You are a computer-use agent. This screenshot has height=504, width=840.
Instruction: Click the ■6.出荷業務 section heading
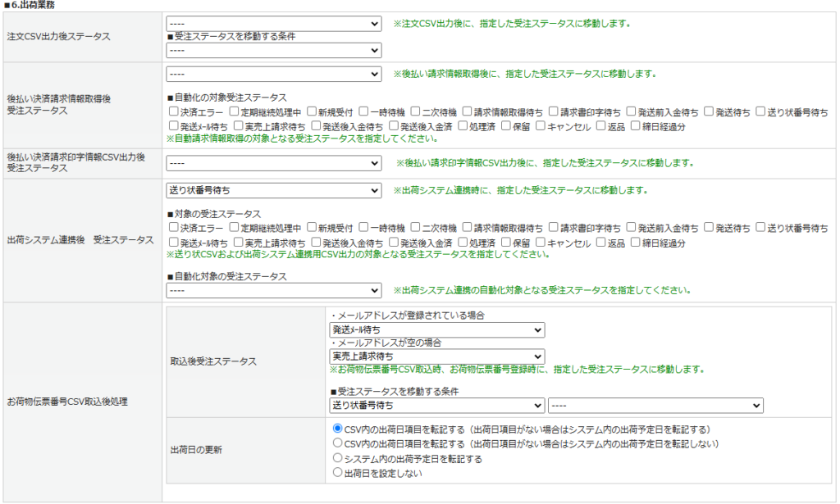[30, 5]
